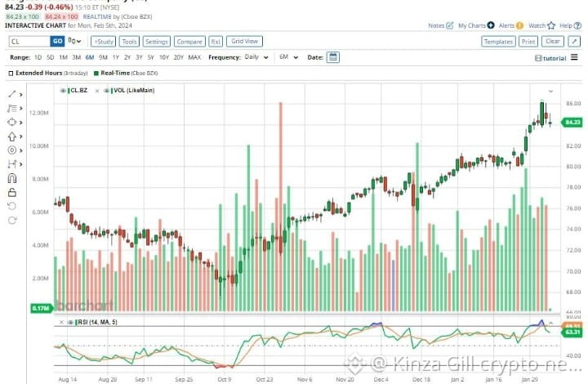Click the +Study button

[x=103, y=41]
